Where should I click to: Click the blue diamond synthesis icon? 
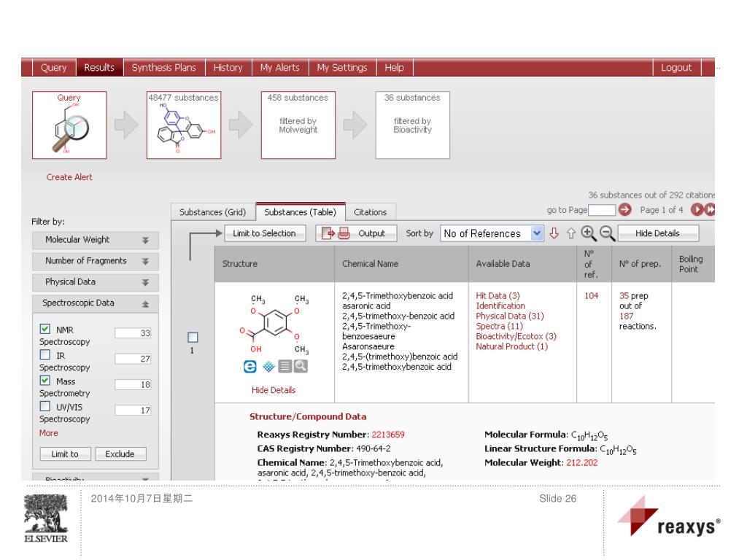(268, 366)
